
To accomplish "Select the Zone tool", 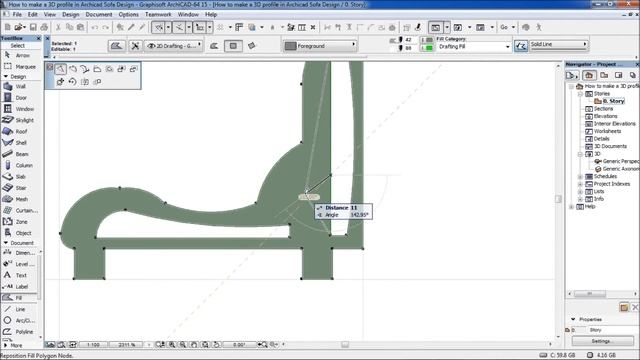I will (x=17, y=222).
